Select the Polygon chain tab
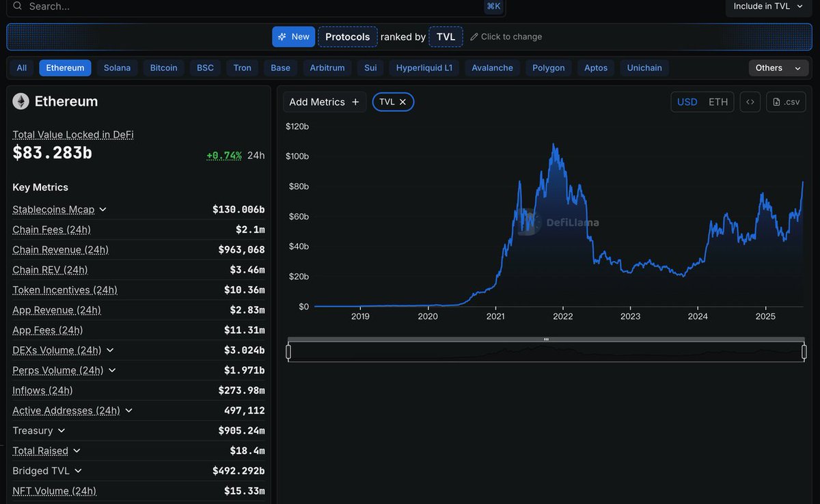 click(549, 68)
